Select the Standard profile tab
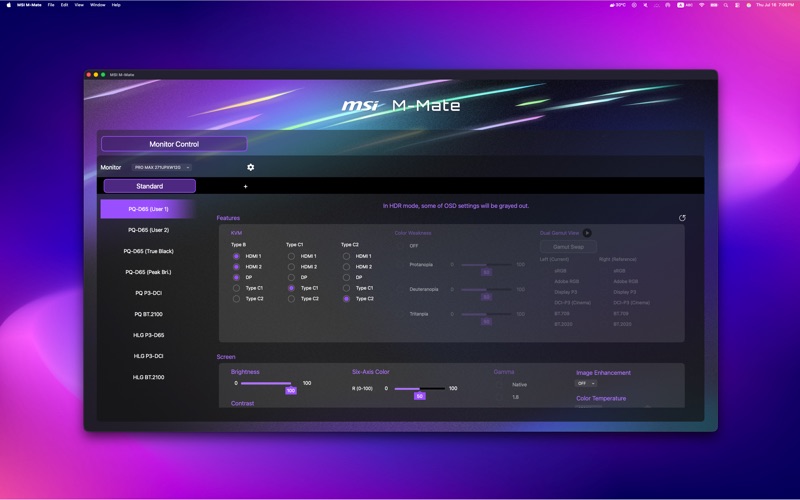 (x=149, y=186)
